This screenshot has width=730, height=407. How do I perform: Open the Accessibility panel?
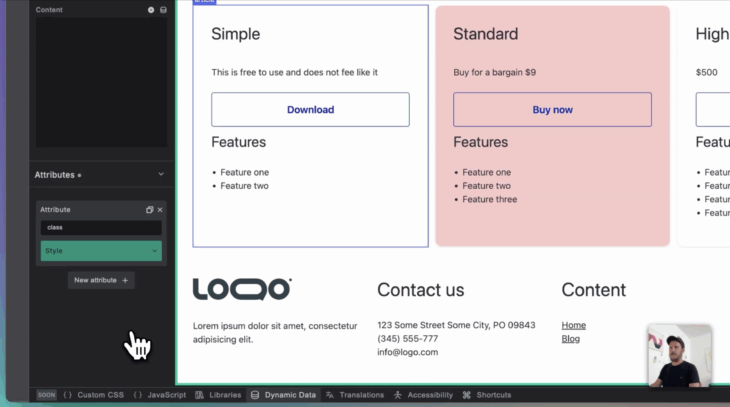click(423, 395)
